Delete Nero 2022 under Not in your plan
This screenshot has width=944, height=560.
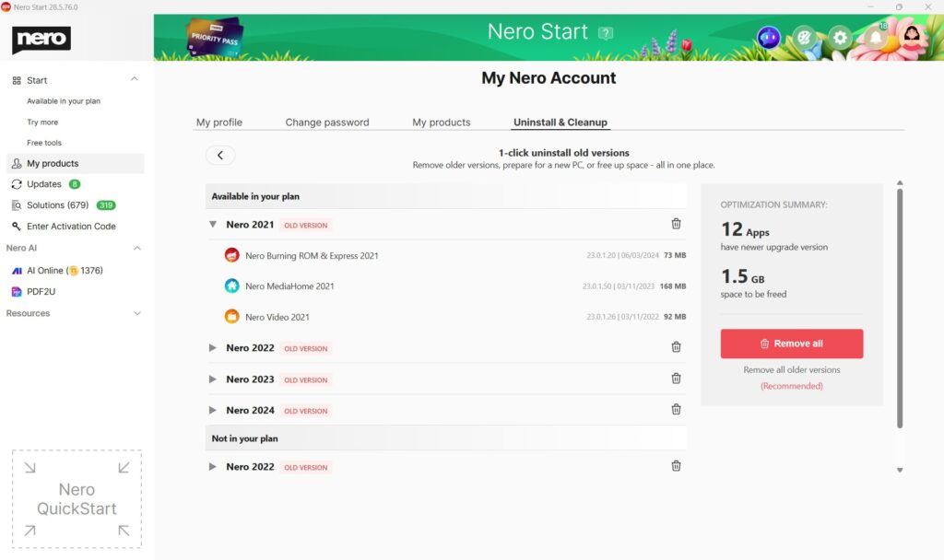(676, 466)
